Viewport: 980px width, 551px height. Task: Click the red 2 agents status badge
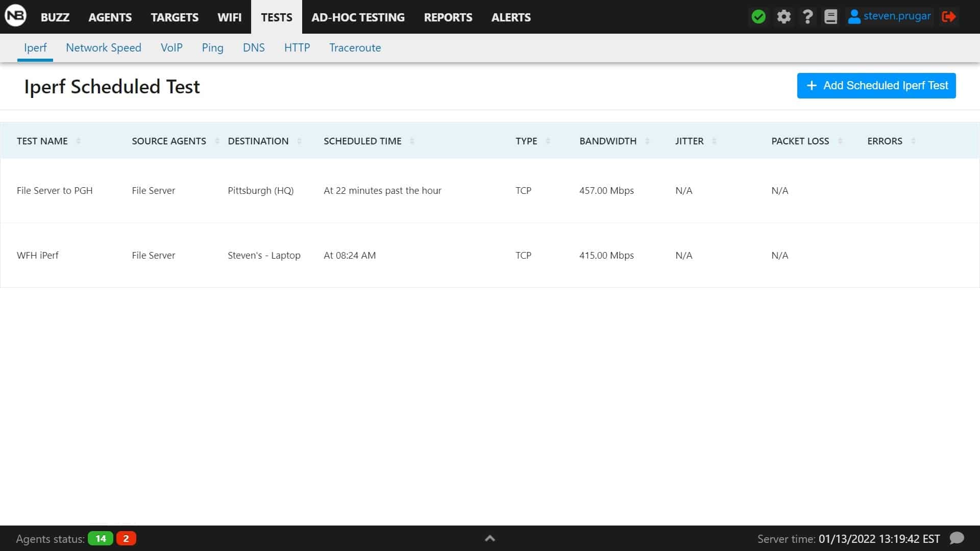[126, 538]
